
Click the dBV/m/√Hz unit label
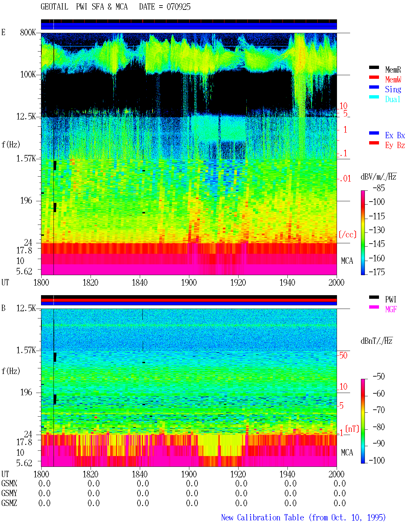pos(379,177)
